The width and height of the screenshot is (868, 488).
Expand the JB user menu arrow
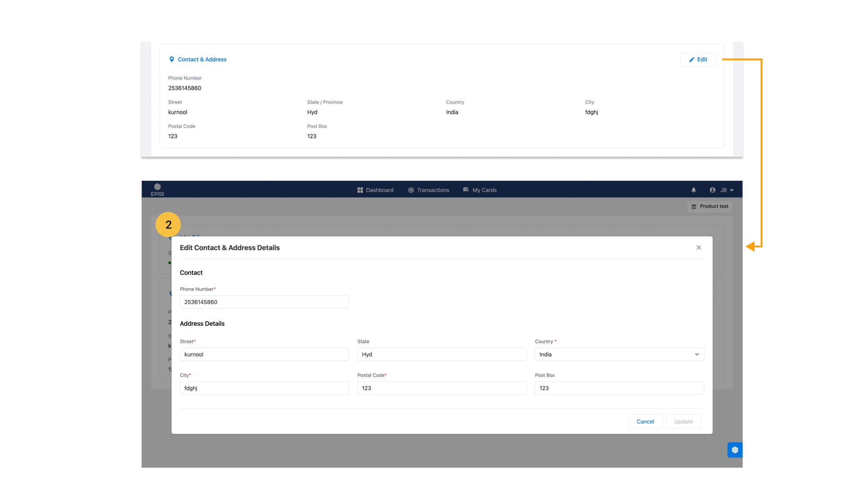(732, 191)
